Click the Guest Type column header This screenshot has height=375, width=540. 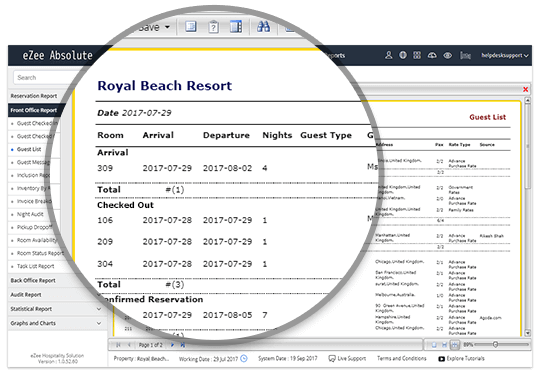(326, 135)
